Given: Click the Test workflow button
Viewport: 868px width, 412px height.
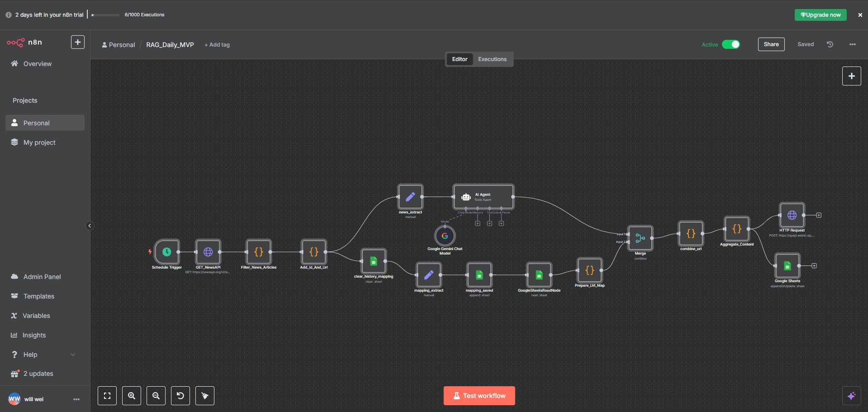Looking at the screenshot, I should [479, 396].
